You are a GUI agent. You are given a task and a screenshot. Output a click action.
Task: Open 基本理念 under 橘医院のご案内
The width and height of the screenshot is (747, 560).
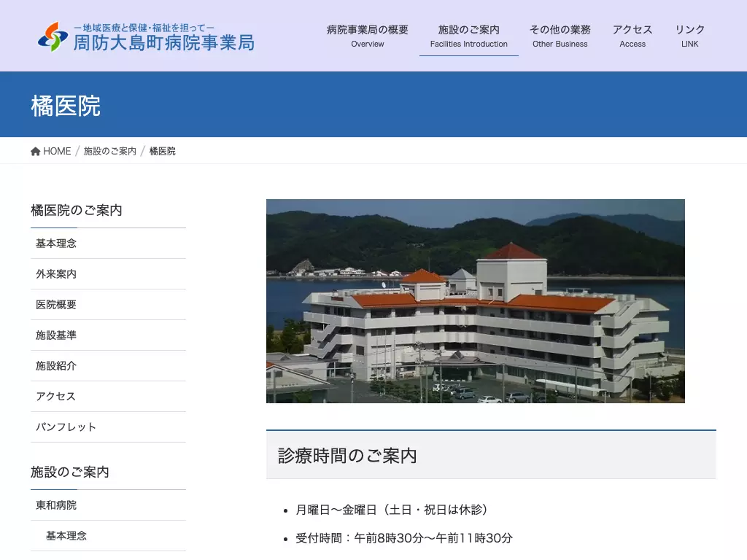(x=108, y=244)
